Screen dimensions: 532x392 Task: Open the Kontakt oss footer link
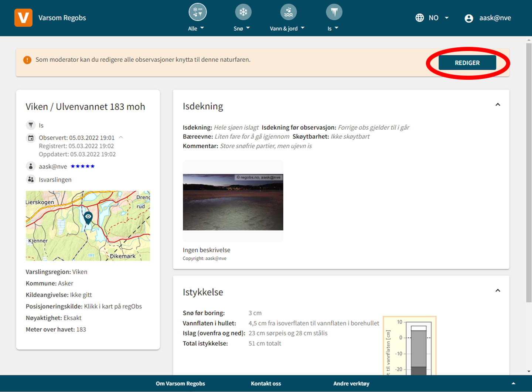point(266,384)
